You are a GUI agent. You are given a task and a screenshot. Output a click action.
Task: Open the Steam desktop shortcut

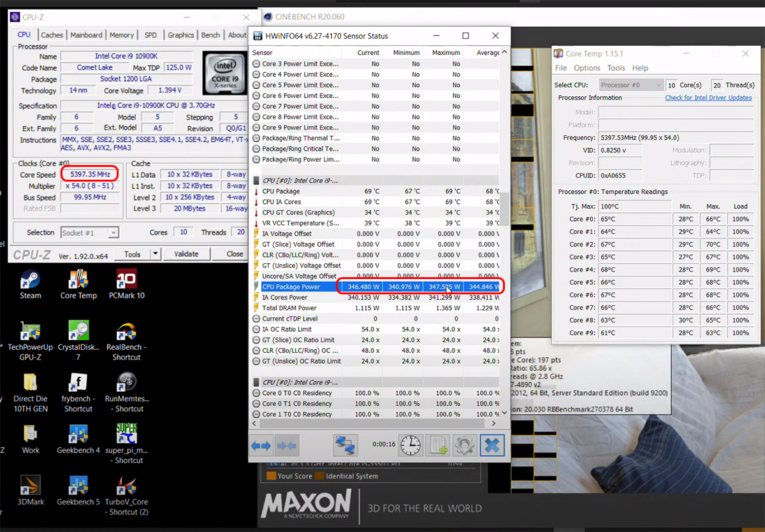click(30, 284)
